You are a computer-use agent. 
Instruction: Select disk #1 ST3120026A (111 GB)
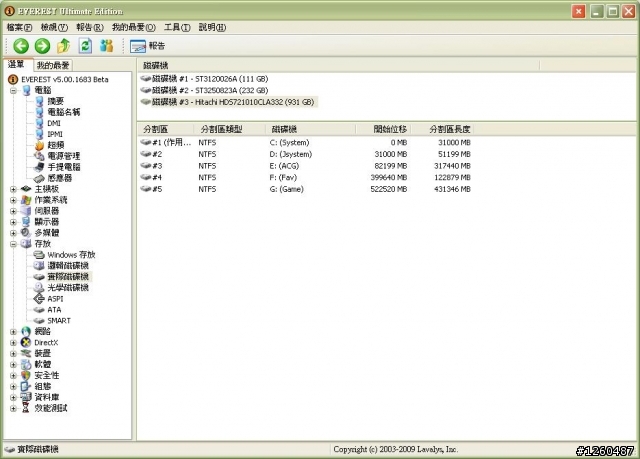click(x=204, y=79)
